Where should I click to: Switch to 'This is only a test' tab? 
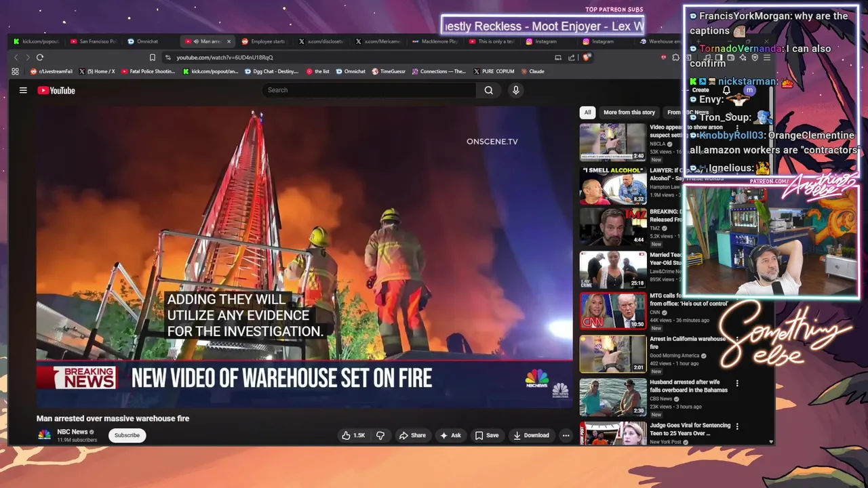point(492,41)
